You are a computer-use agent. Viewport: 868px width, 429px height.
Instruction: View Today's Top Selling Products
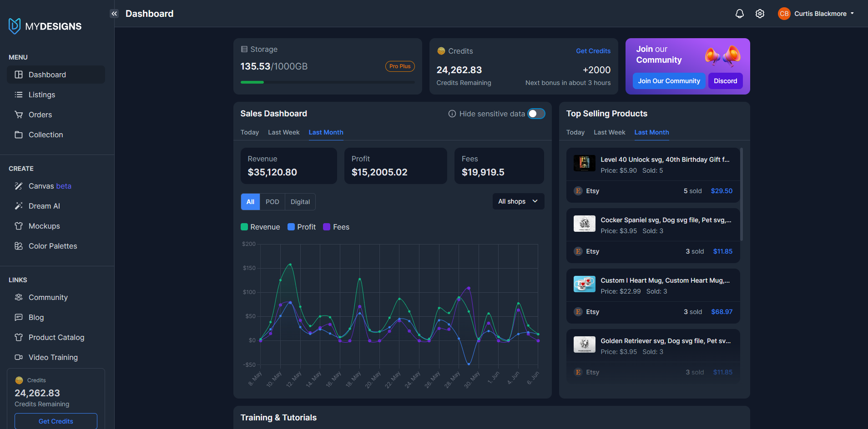[575, 132]
